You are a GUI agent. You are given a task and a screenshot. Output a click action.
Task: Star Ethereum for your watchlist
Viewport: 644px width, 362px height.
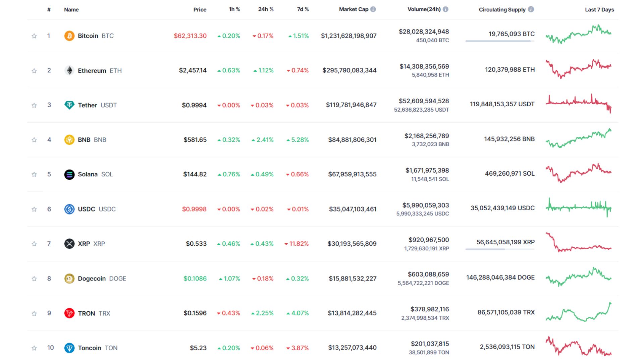coord(34,70)
